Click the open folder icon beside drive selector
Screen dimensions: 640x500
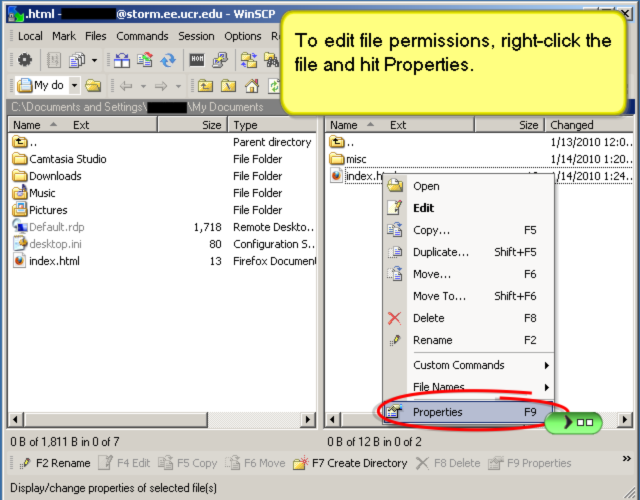pos(93,86)
